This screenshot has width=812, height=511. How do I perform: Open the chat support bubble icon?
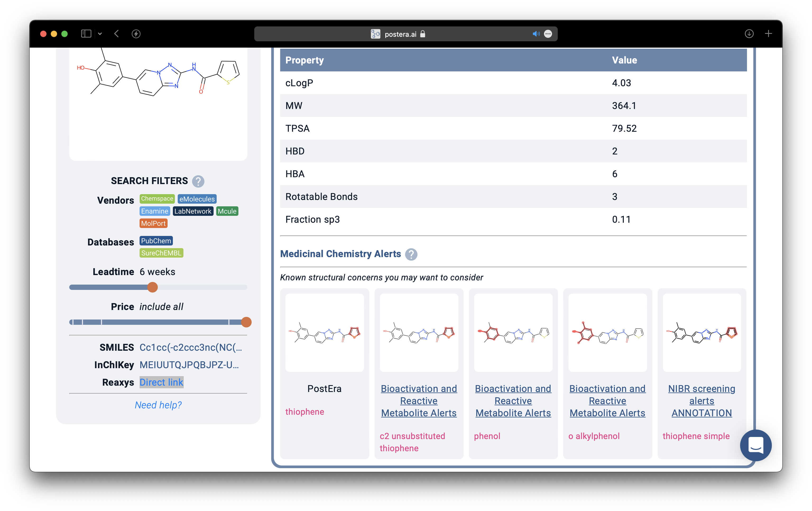(756, 445)
